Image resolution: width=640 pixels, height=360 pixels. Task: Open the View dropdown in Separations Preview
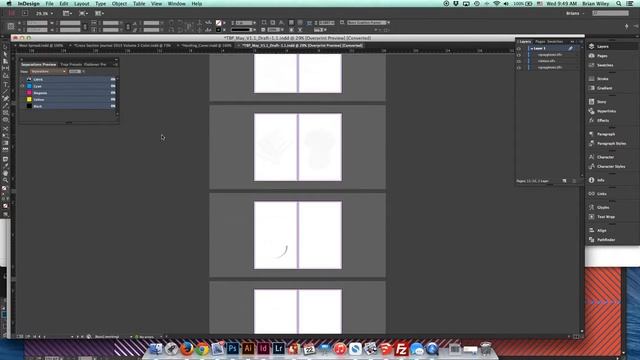[x=48, y=71]
